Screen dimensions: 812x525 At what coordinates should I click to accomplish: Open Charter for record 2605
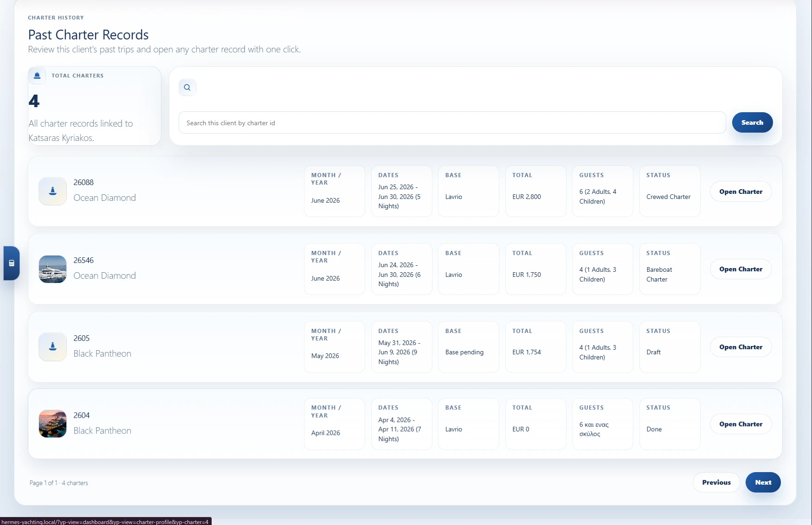point(741,347)
